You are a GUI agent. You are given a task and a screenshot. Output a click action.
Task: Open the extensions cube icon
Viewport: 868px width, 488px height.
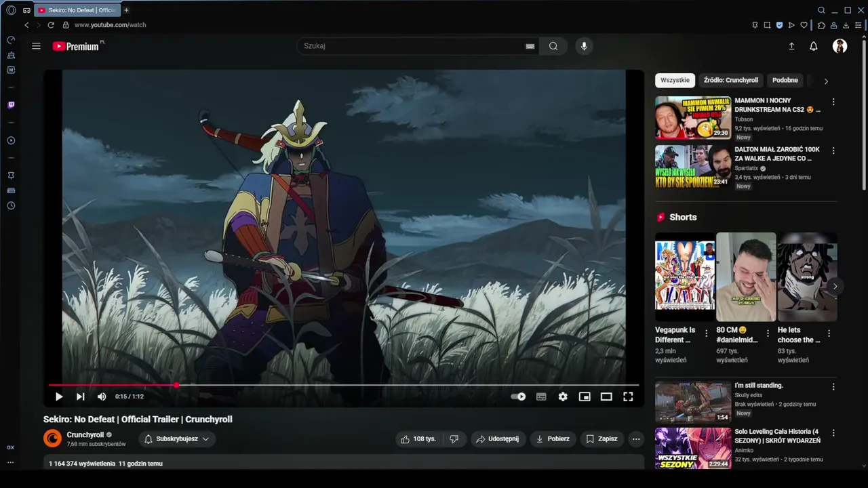pos(821,25)
